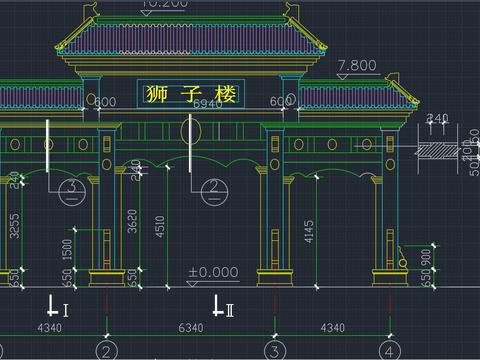Select the 3620 vertical dimension text

pos(132,221)
